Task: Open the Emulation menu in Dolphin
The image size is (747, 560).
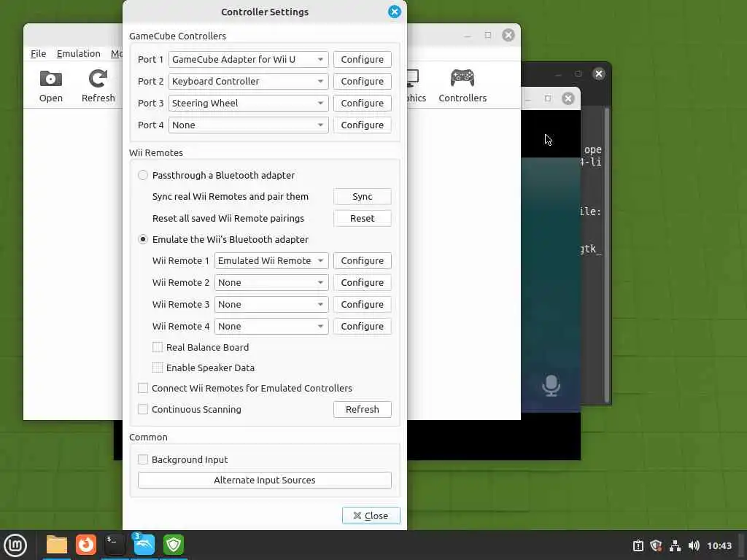Action: 78,54
